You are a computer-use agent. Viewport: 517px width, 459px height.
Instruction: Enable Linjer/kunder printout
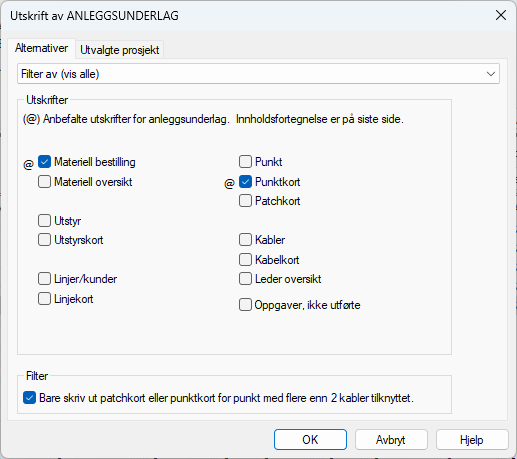click(44, 279)
